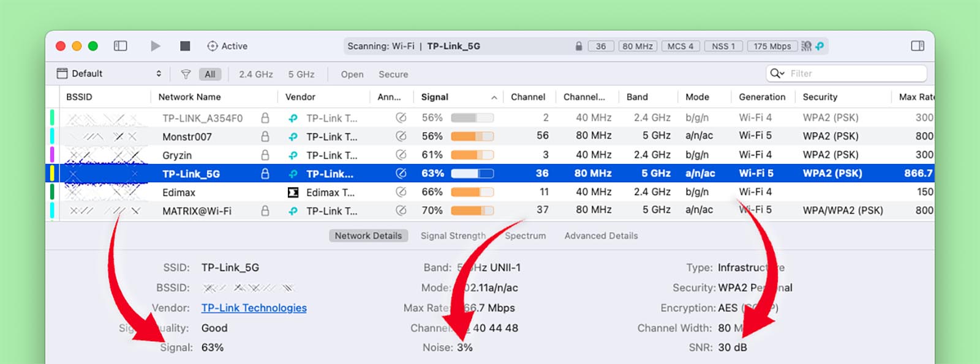Click the Filter search field
Screen dimensions: 980x364
(846, 73)
